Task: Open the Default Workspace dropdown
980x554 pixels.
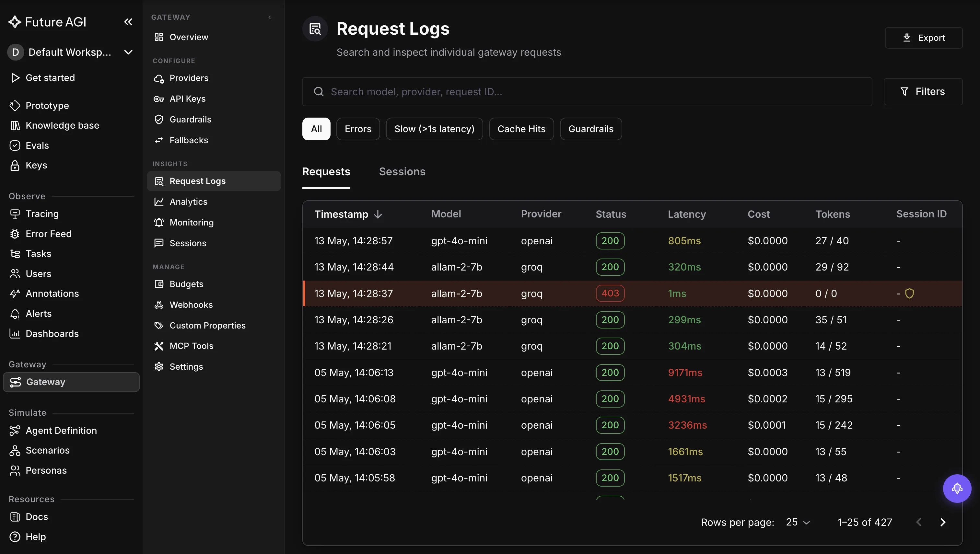Action: [x=71, y=52]
